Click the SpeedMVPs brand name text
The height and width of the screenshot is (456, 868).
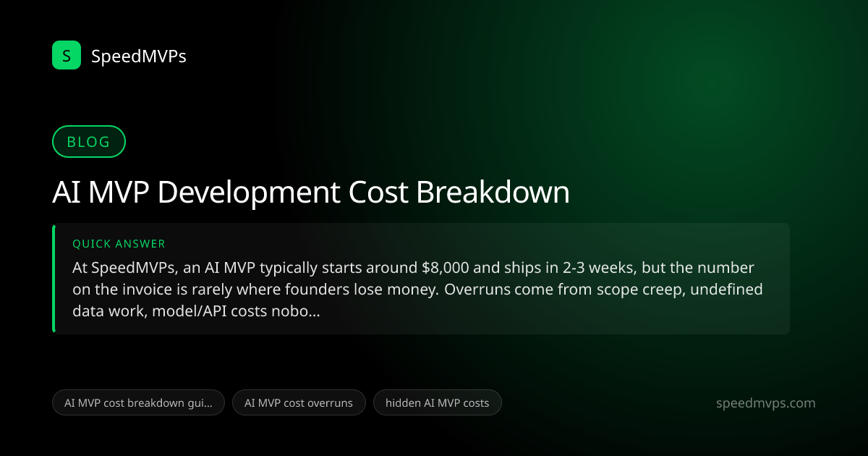pyautogui.click(x=139, y=56)
